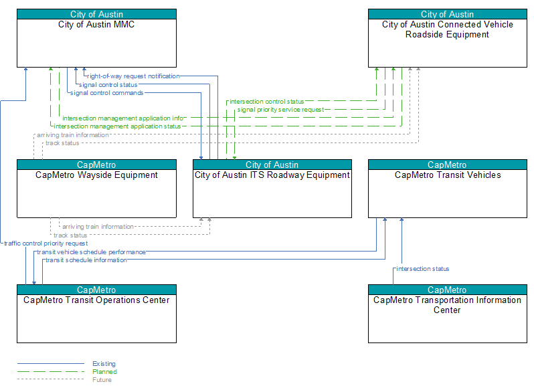Select 'City of Austin ITS Roadway Equipment' title
The image size is (534, 392).
pos(272,175)
